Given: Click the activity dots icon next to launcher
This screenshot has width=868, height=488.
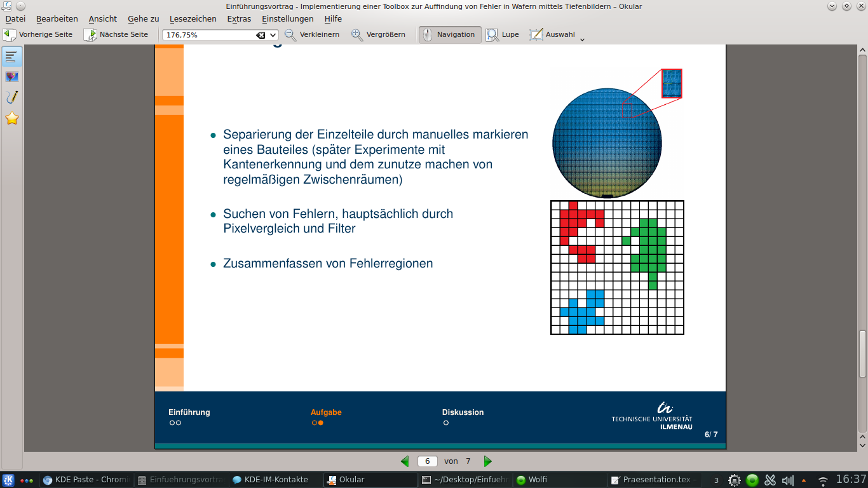Looking at the screenshot, I should click(x=27, y=480).
